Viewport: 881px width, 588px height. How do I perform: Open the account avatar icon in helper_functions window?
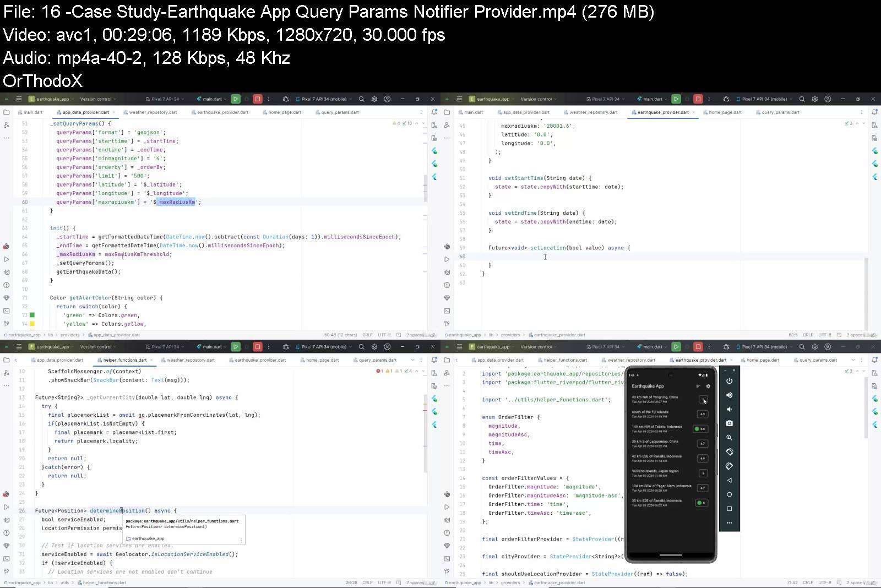click(x=387, y=347)
